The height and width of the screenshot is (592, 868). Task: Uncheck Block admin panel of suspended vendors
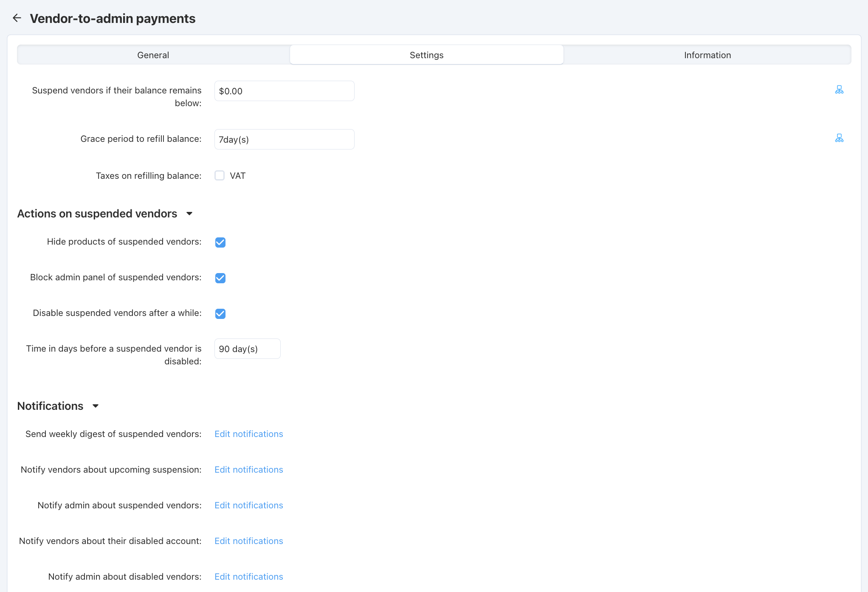click(220, 278)
